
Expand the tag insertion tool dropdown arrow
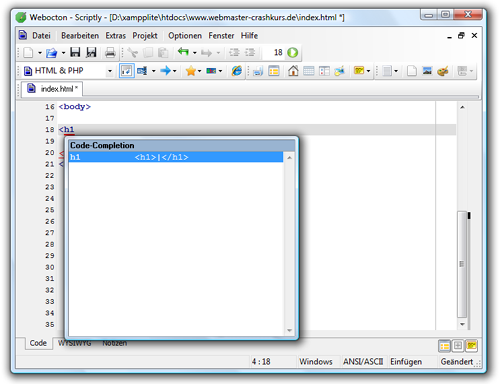(154, 71)
